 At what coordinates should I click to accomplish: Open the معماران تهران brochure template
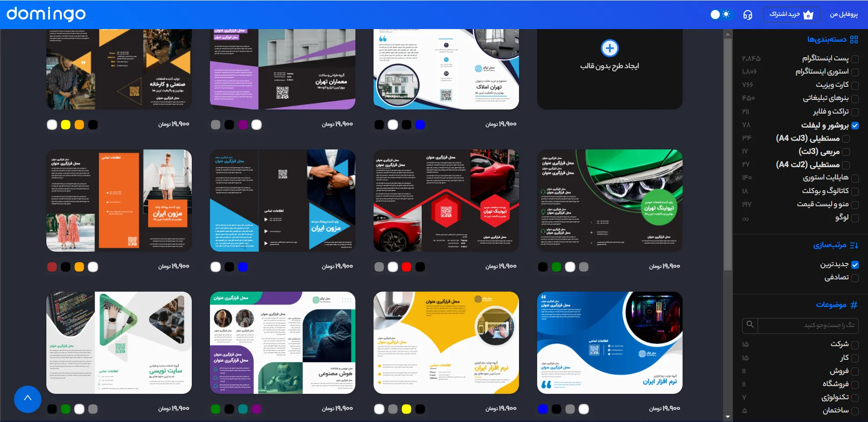pyautogui.click(x=283, y=69)
